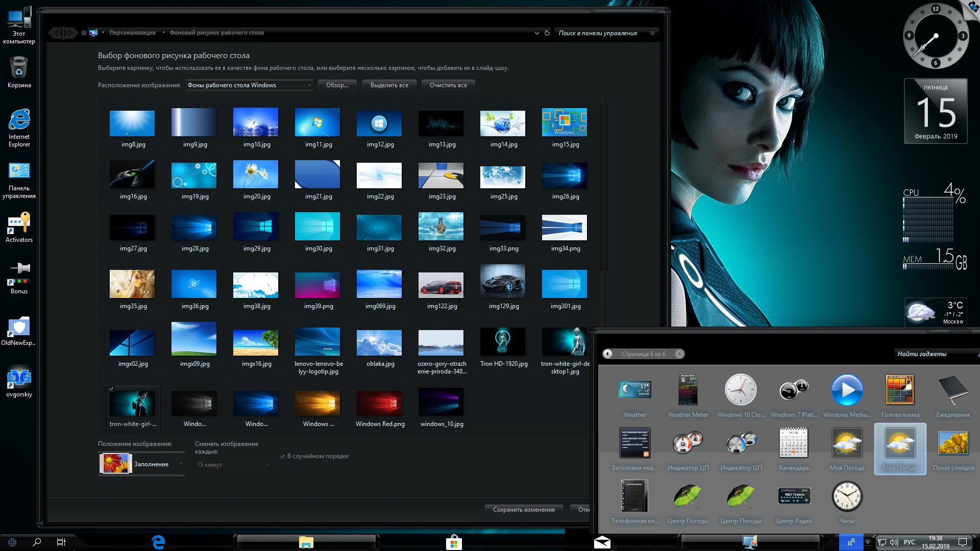Select the img12.jpg wallpaper thumbnail
Image resolution: width=980 pixels, height=551 pixels.
click(x=379, y=124)
